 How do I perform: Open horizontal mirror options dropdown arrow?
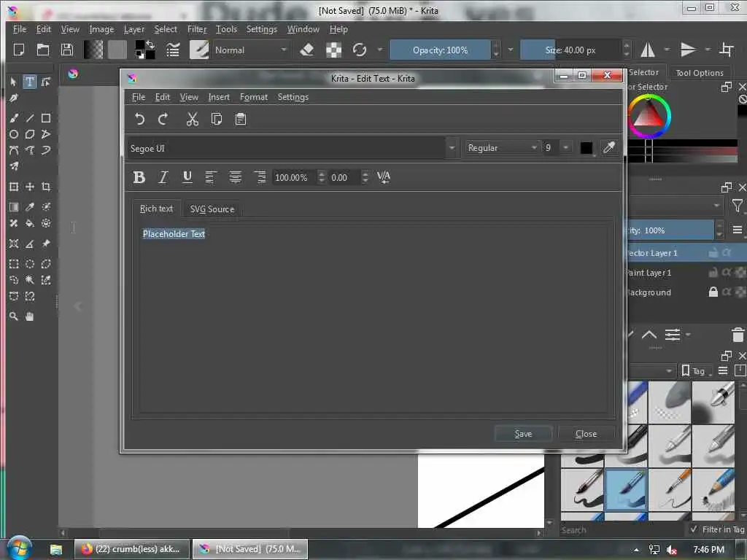point(667,50)
